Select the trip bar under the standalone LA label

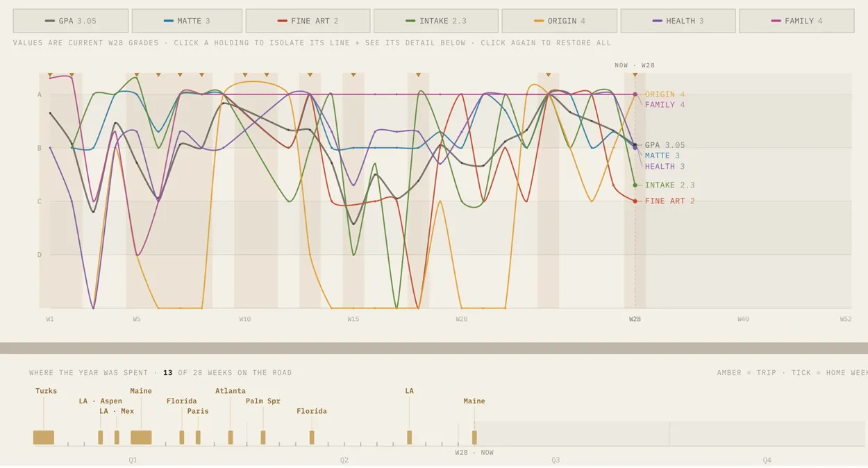(410, 437)
